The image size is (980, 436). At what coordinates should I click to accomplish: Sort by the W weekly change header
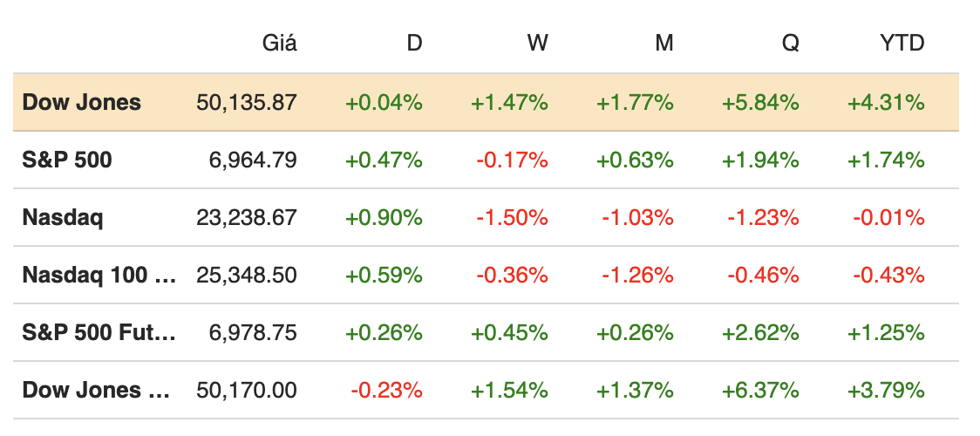coord(538,43)
